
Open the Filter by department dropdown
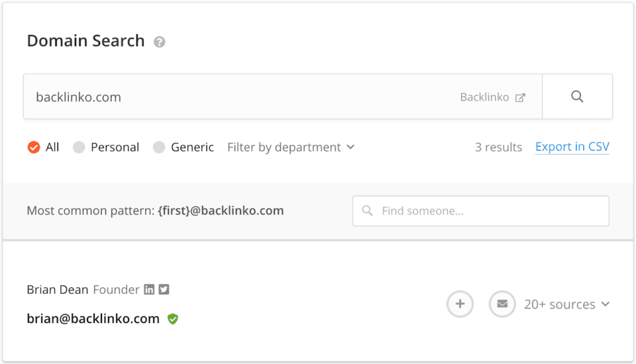point(291,147)
